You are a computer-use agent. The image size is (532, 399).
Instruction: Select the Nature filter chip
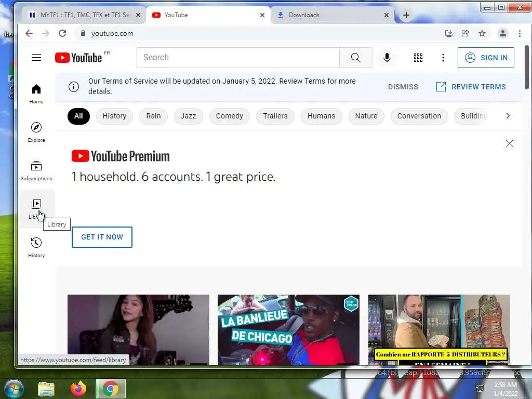point(366,116)
